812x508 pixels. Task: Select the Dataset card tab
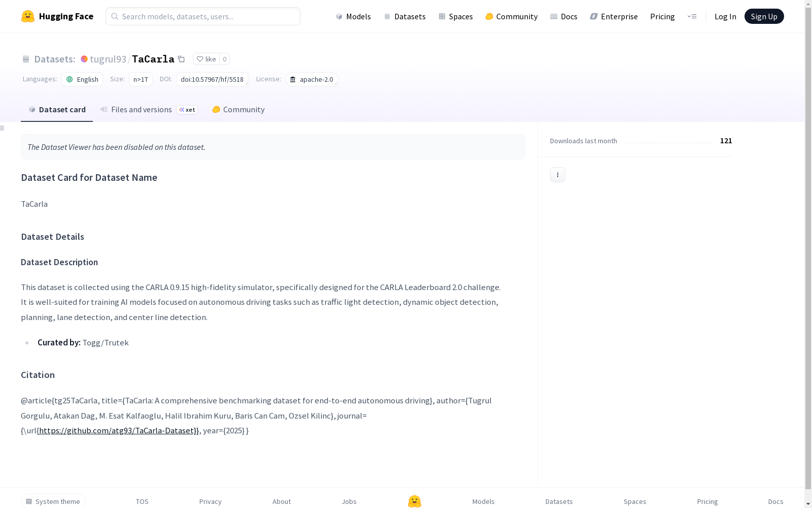pos(57,110)
